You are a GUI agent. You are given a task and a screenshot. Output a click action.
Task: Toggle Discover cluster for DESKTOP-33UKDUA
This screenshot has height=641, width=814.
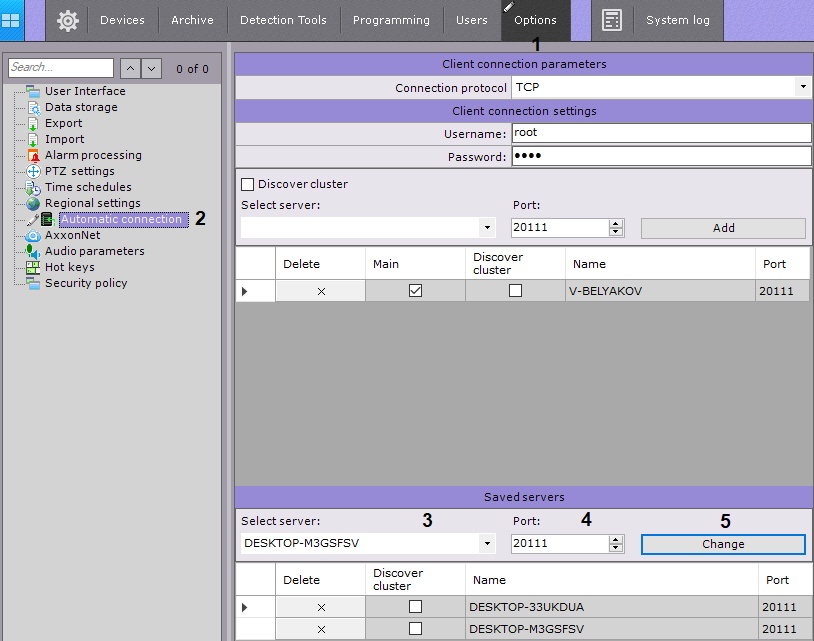415,607
